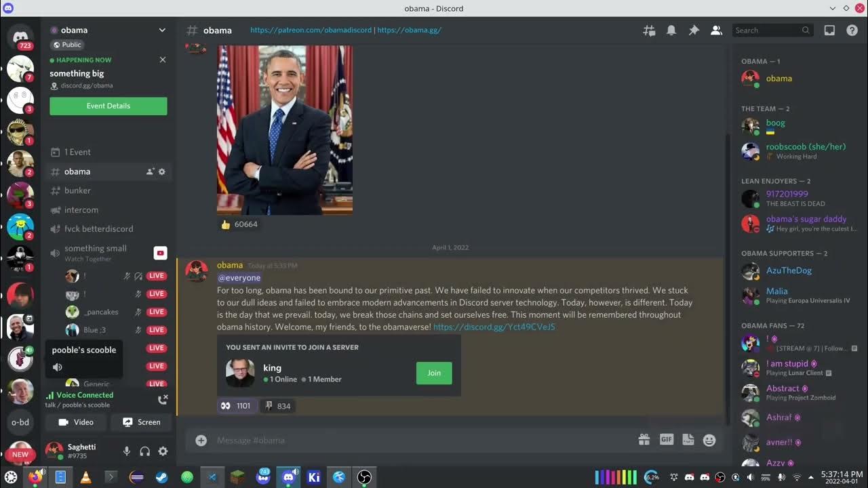The height and width of the screenshot is (488, 868).
Task: Select the obama text channel
Action: 77,171
